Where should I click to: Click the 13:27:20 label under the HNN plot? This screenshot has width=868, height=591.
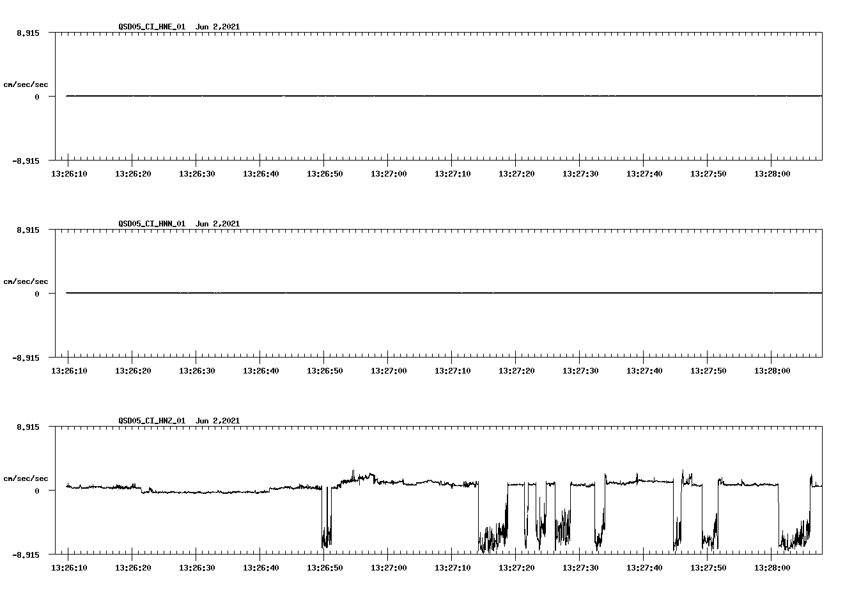click(x=516, y=371)
